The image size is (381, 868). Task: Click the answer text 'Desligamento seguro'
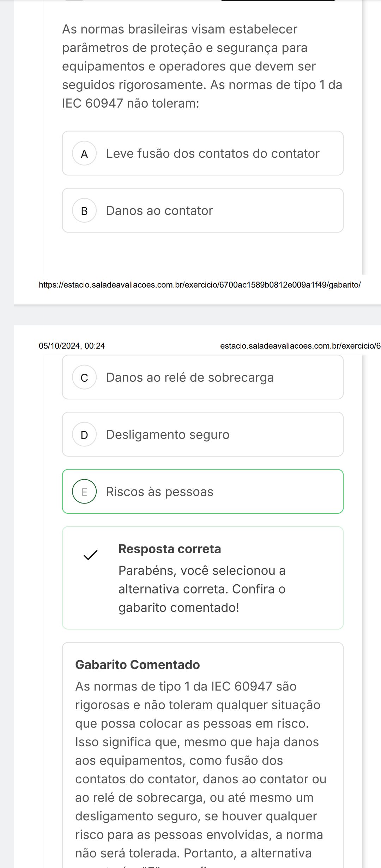tap(168, 435)
